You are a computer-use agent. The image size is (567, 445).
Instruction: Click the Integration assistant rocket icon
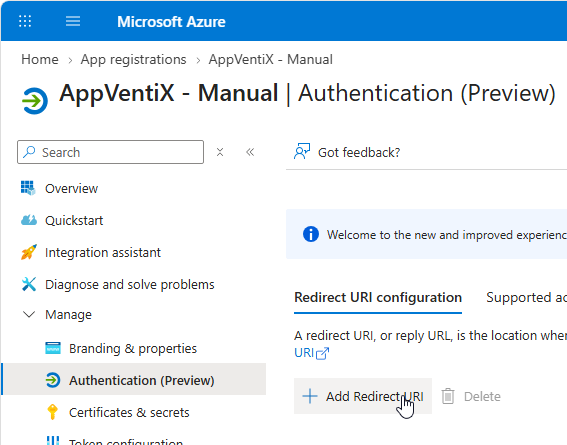(29, 252)
